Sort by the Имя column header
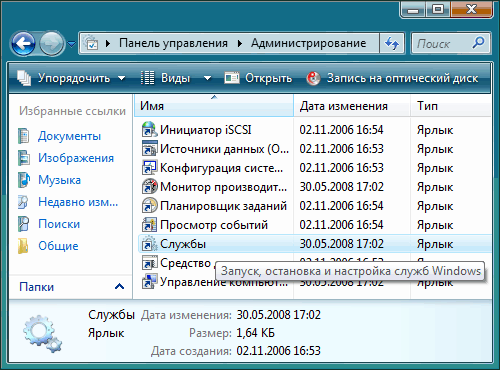The image size is (500, 370). (x=214, y=106)
